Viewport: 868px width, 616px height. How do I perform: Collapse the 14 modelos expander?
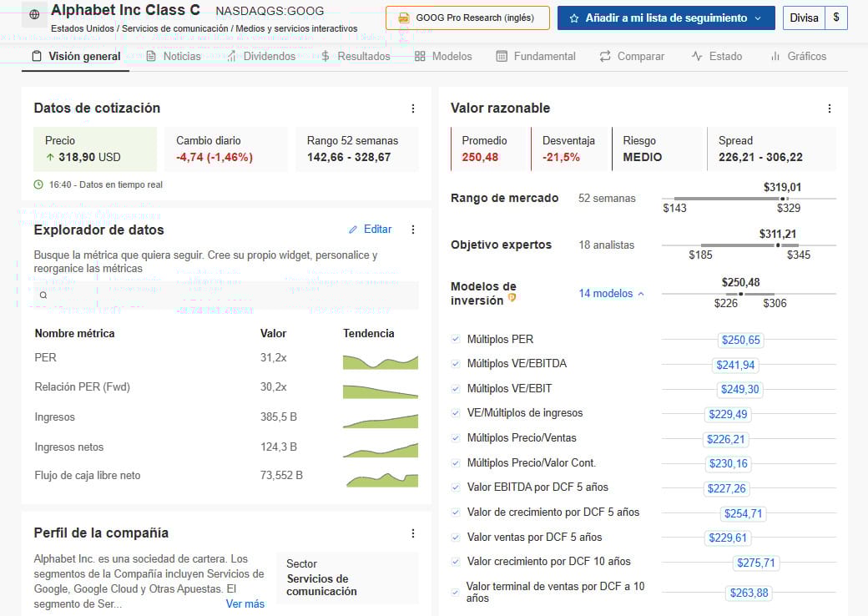(611, 294)
